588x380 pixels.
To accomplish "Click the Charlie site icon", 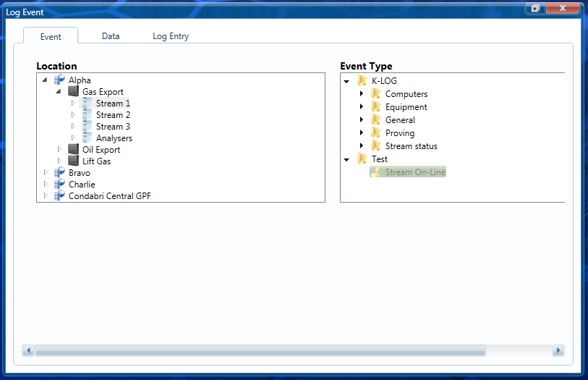I will click(x=59, y=184).
